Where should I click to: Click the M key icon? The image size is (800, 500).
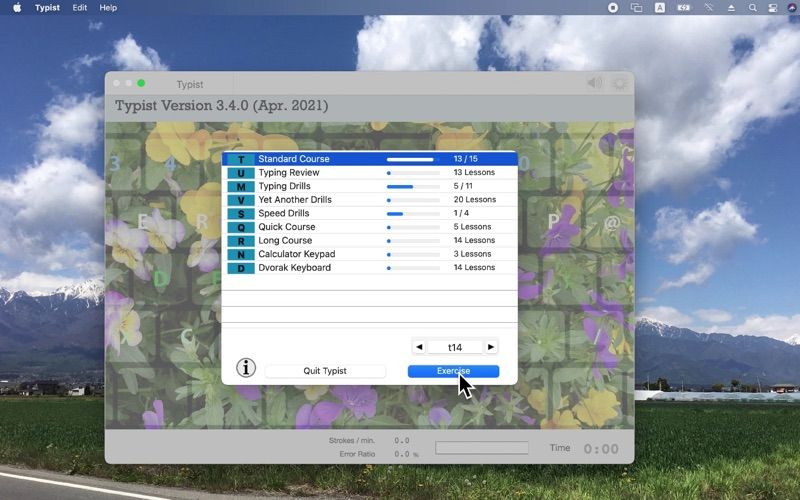click(241, 187)
